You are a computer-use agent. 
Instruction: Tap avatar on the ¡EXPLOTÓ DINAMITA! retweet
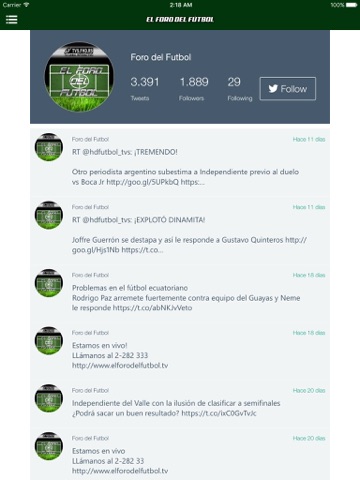(x=49, y=215)
